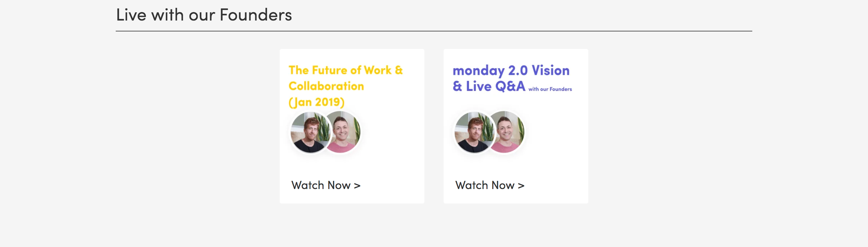Click the divider line under the heading
This screenshot has width=868, height=247.
point(434,31)
